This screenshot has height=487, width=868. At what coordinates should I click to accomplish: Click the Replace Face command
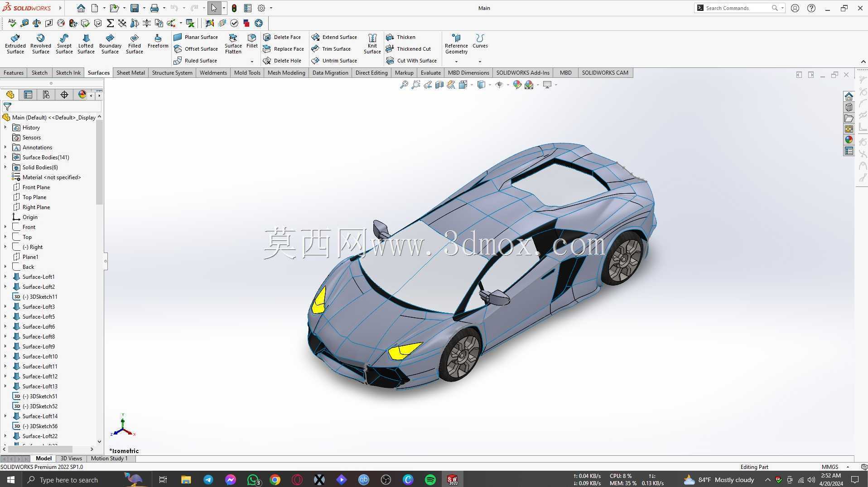pyautogui.click(x=284, y=49)
